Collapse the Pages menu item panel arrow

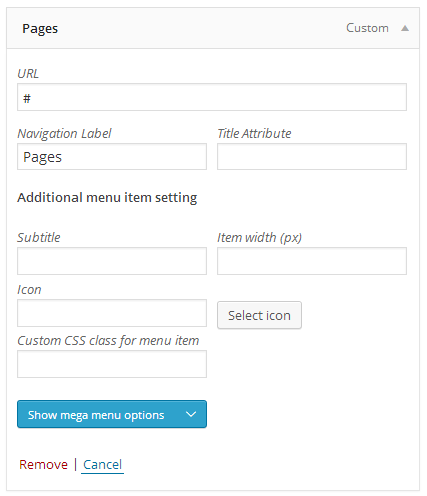pos(405,28)
